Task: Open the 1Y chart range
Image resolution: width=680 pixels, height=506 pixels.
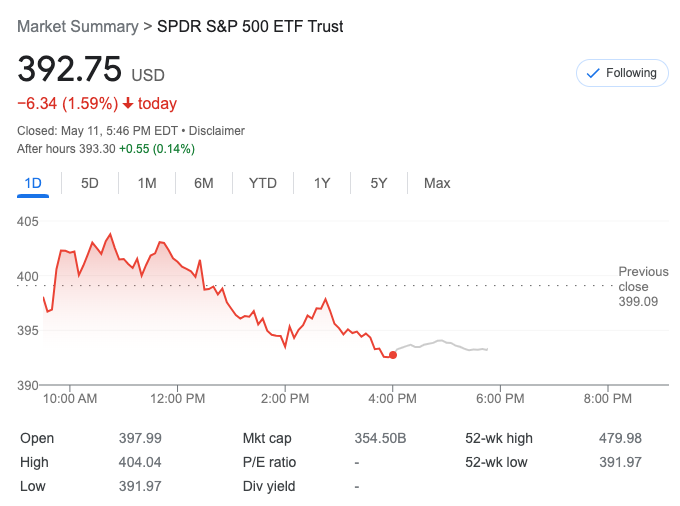Action: 322,183
